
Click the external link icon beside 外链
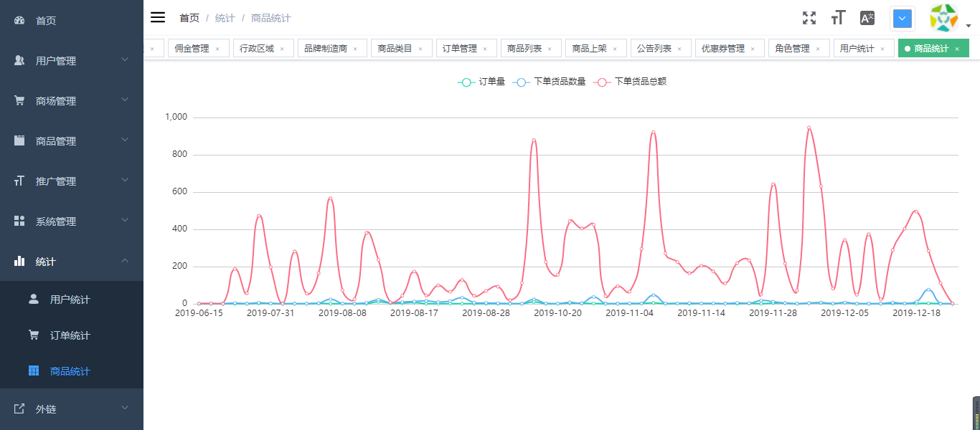pos(19,408)
